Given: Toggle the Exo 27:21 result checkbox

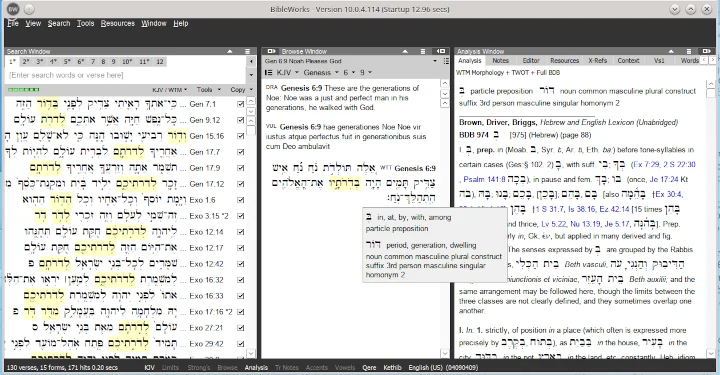Looking at the screenshot, I should tap(240, 328).
